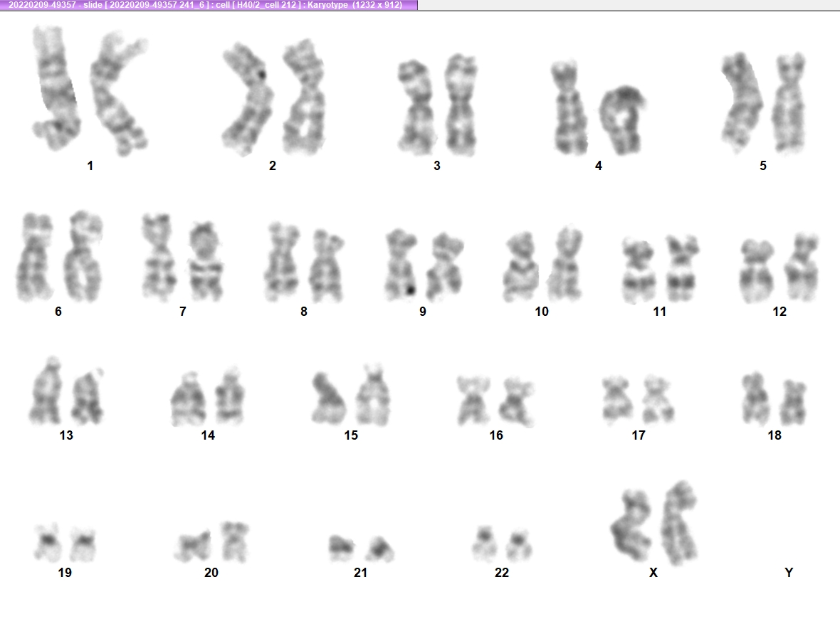
Task: Click the curled chromosome 4 homolog
Action: [x=622, y=120]
